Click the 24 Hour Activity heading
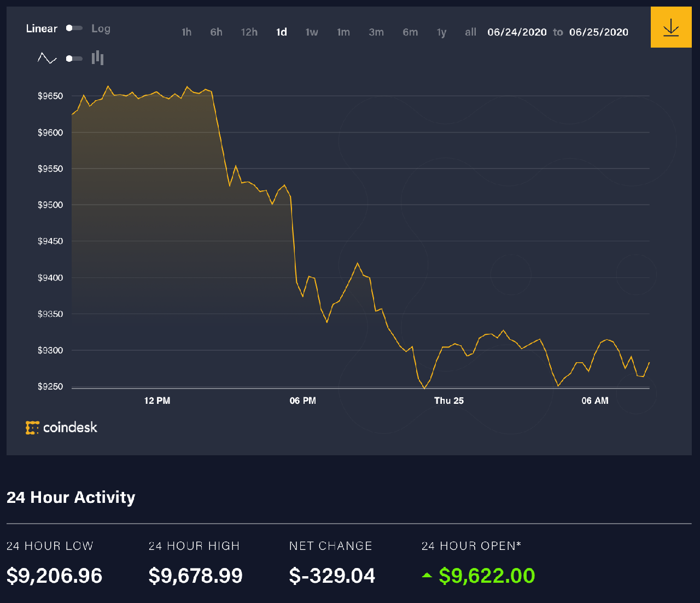Image resolution: width=700 pixels, height=603 pixels. click(71, 497)
